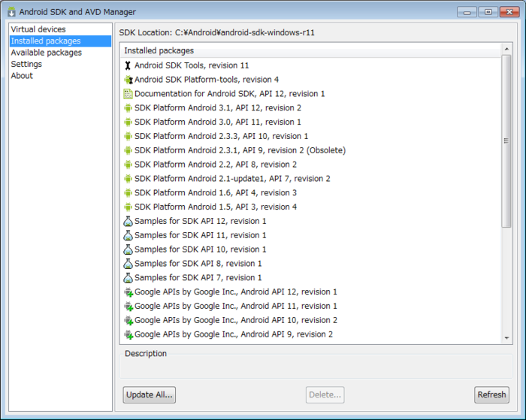Select 'Samples for SDK API 10, revision 1'

coord(311,249)
